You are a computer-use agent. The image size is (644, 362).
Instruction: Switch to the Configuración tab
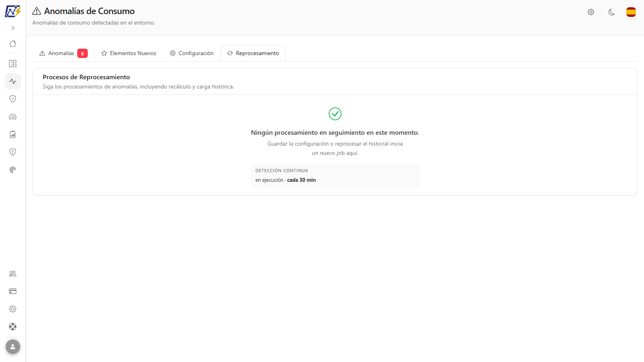(192, 53)
